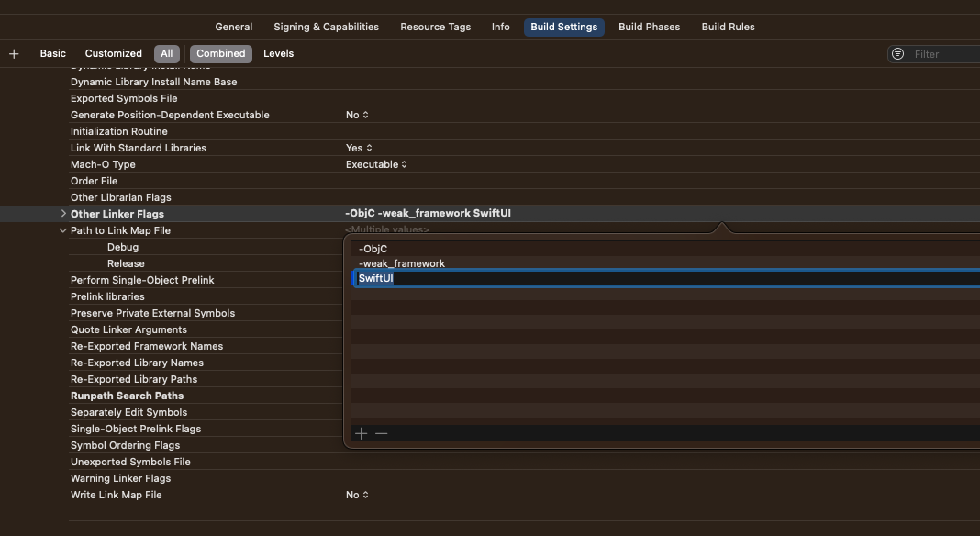Screen dimensions: 980x536
Task: Add a new linker flag entry
Action: point(362,433)
